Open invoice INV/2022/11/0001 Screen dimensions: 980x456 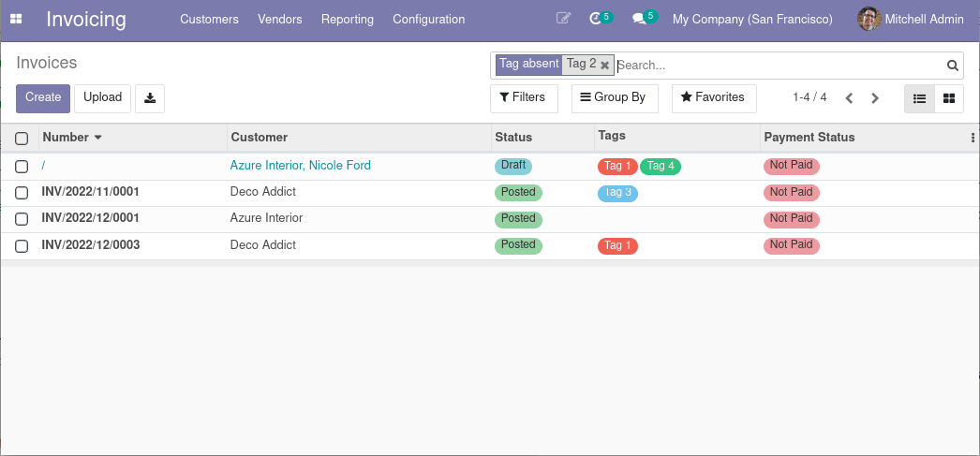[91, 192]
